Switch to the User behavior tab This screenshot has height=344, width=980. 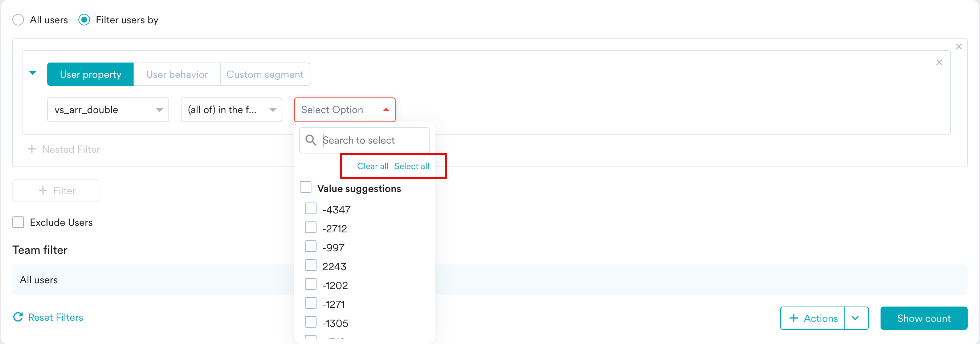point(177,74)
